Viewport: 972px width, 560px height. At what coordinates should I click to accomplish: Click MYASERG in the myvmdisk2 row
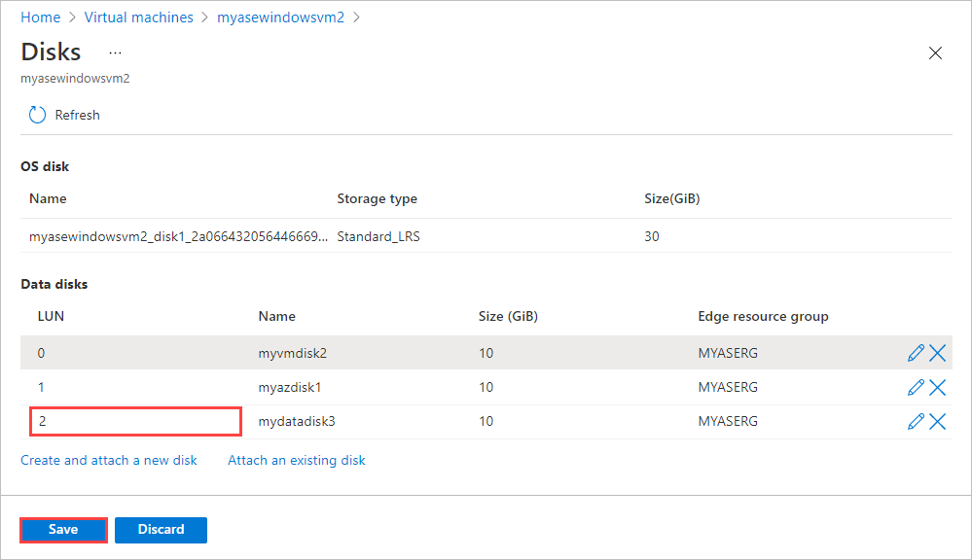click(x=728, y=353)
